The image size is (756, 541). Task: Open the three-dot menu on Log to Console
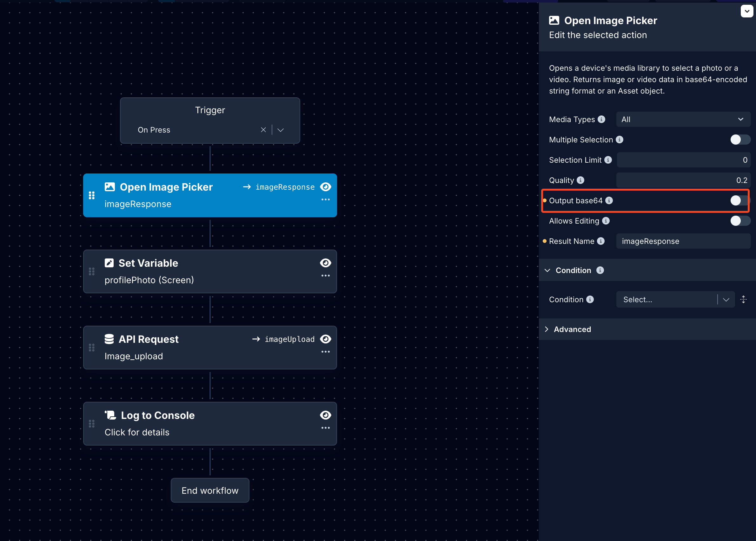click(x=325, y=427)
